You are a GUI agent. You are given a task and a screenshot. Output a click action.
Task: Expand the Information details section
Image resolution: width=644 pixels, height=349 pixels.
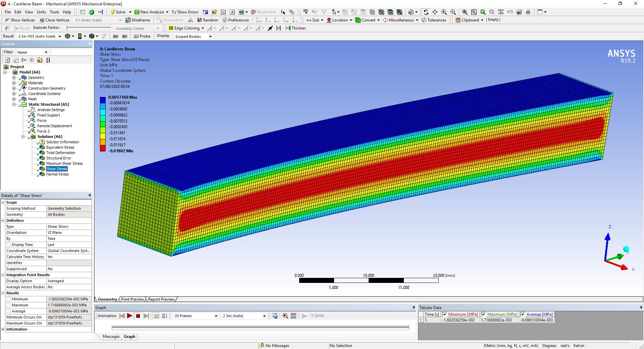click(3, 329)
